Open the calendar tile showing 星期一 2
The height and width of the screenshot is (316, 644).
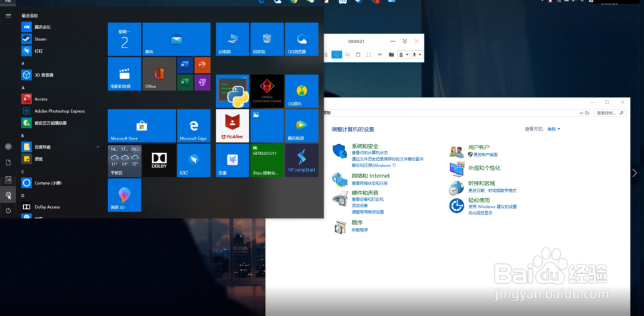tap(124, 39)
